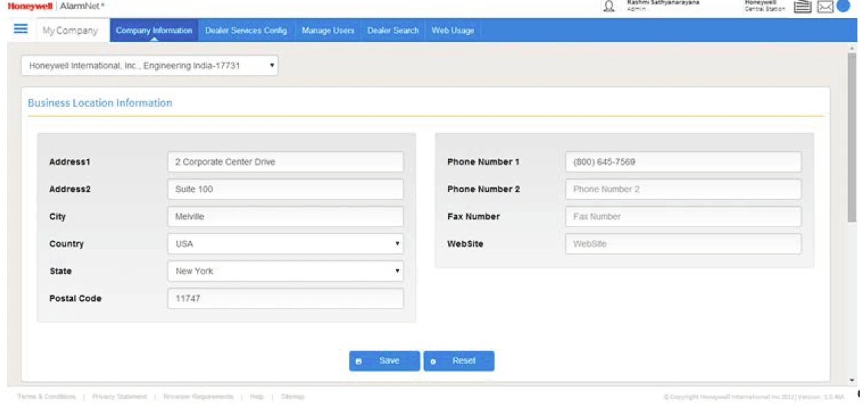
Task: Select the Web Usage tab
Action: pyautogui.click(x=452, y=30)
